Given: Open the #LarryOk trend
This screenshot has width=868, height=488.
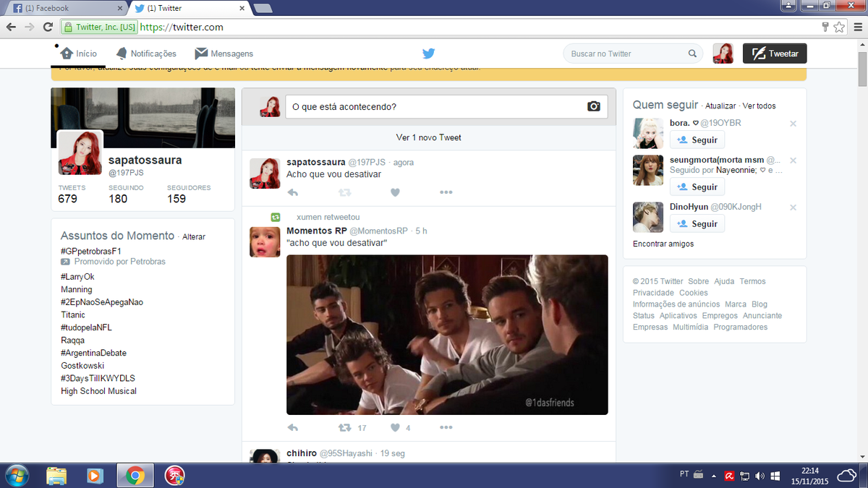Looking at the screenshot, I should (77, 277).
